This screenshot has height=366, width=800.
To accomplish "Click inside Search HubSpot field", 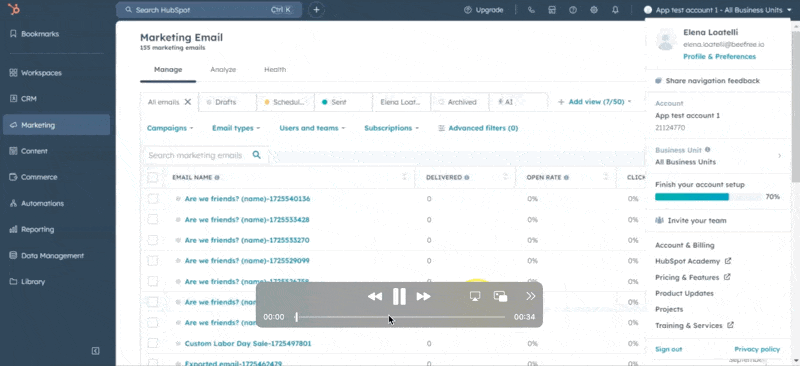I will [209, 10].
